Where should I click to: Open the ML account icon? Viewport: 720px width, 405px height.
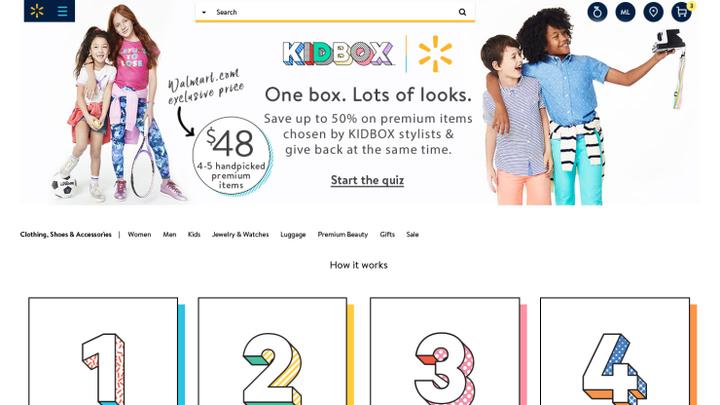click(625, 12)
